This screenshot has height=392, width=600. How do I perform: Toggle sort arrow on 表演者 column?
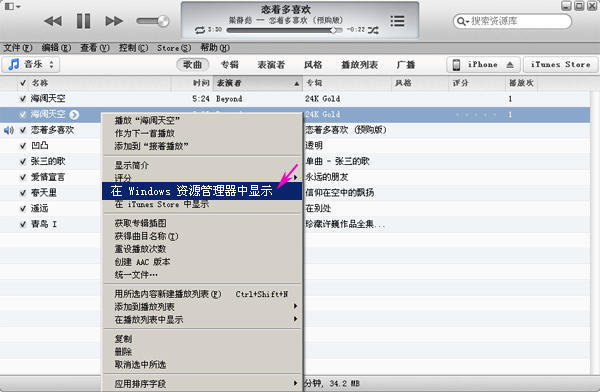(297, 83)
